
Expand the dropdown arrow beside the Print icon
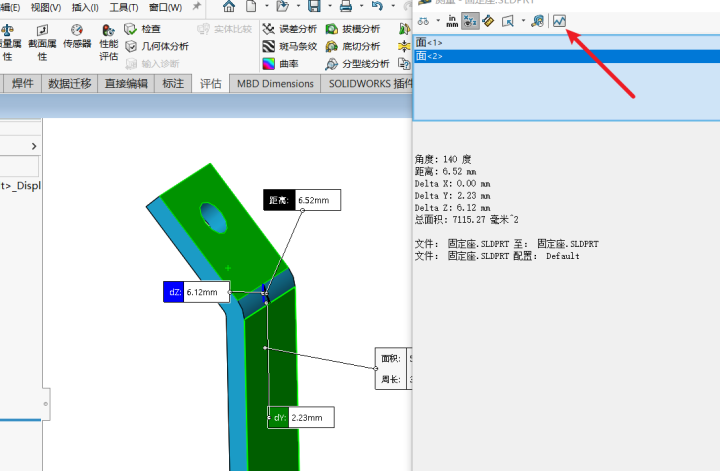361,6
